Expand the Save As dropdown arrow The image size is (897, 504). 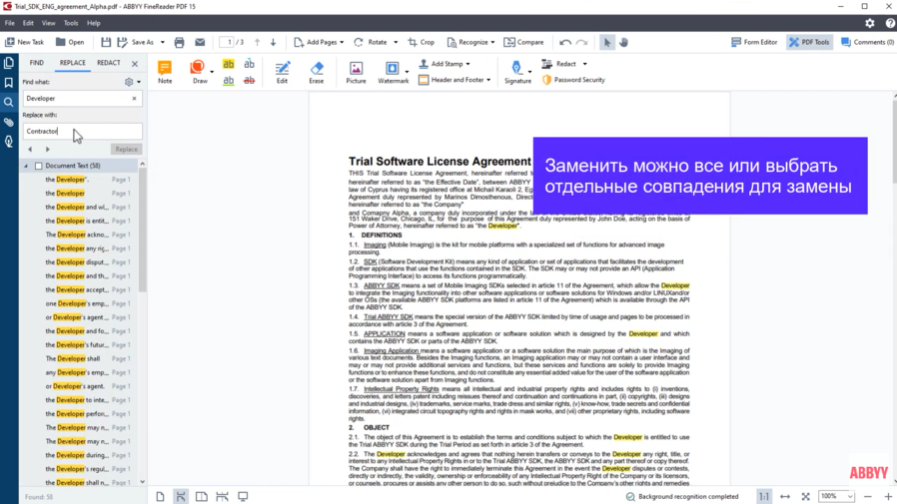click(x=162, y=42)
